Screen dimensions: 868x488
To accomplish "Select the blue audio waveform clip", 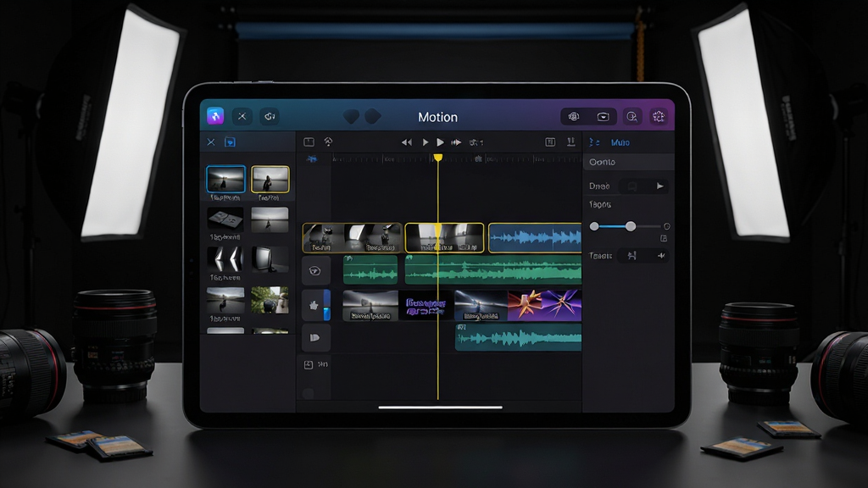I will pyautogui.click(x=535, y=238).
